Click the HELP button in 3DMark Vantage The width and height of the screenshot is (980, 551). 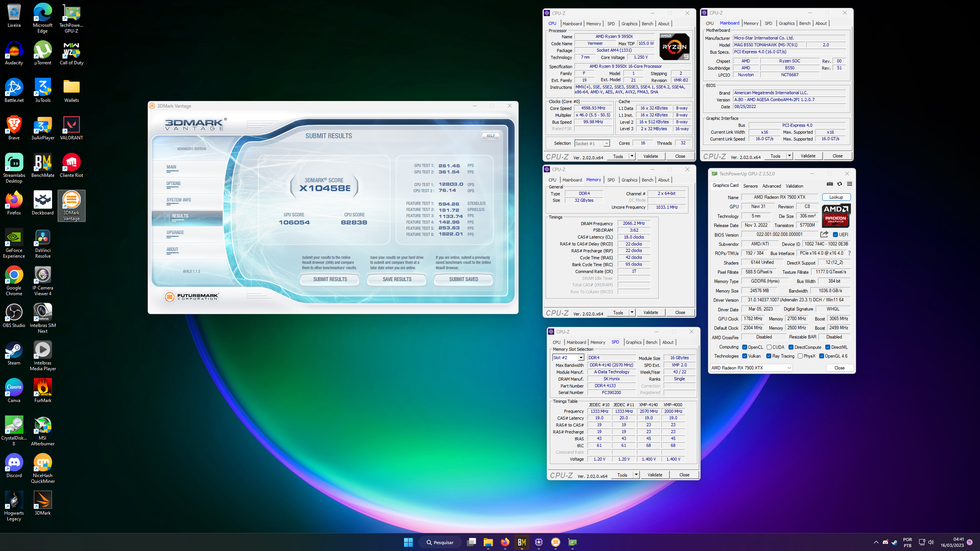[491, 136]
